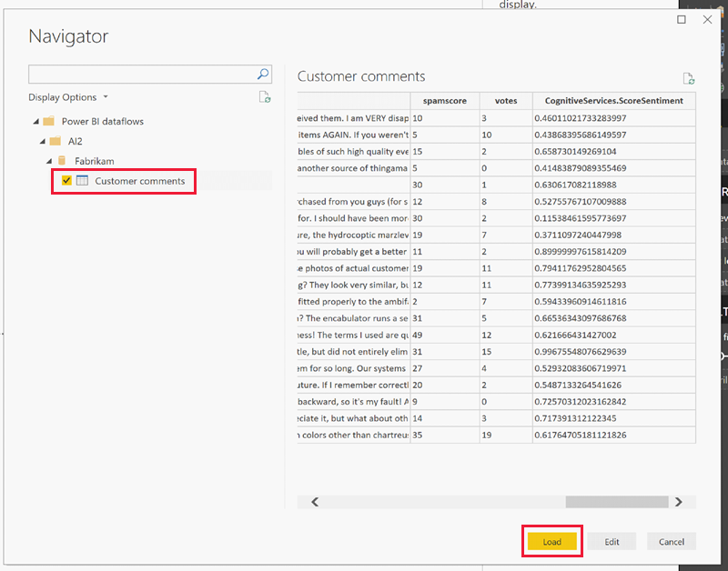The width and height of the screenshot is (728, 571).
Task: Select the votes column header
Action: tap(506, 101)
